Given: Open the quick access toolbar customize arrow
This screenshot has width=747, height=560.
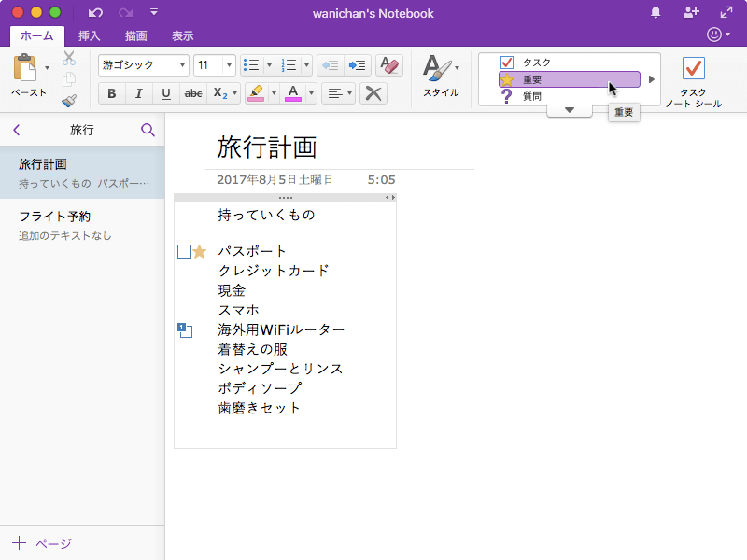Looking at the screenshot, I should (x=154, y=12).
